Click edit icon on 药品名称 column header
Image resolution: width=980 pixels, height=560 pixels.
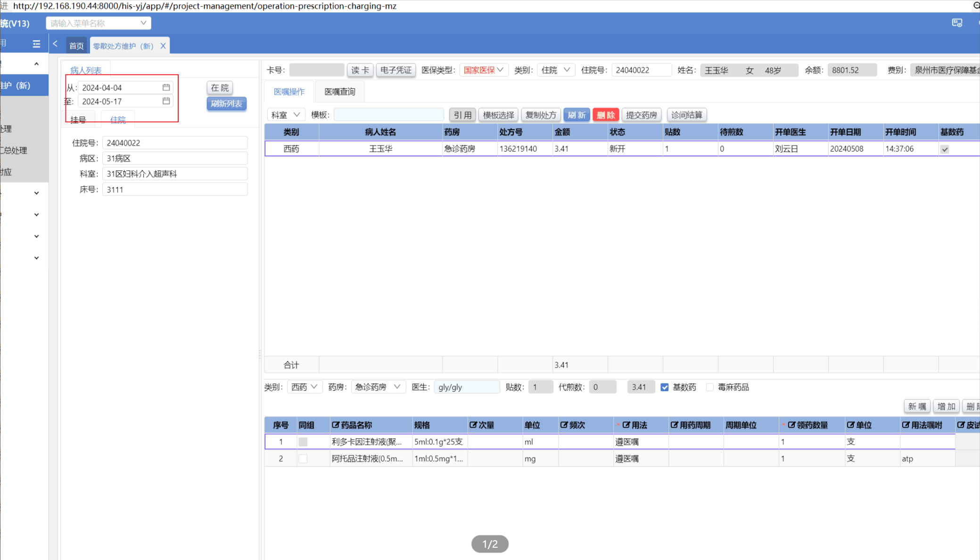[x=335, y=425]
